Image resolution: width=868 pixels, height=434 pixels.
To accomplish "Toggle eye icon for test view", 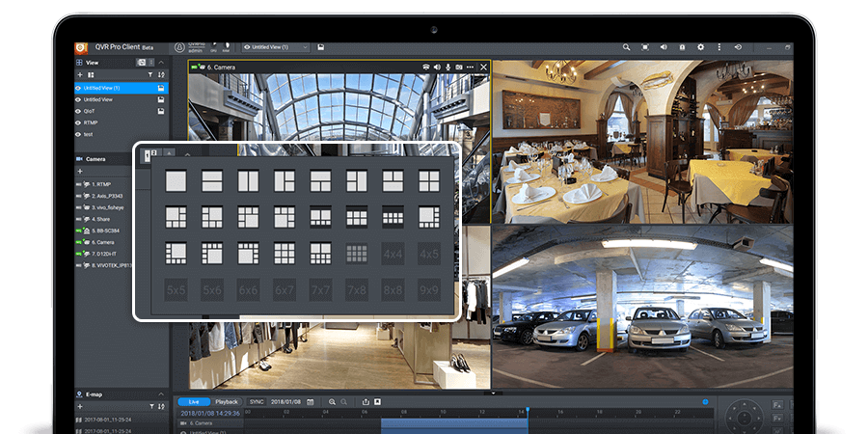I will pyautogui.click(x=78, y=134).
